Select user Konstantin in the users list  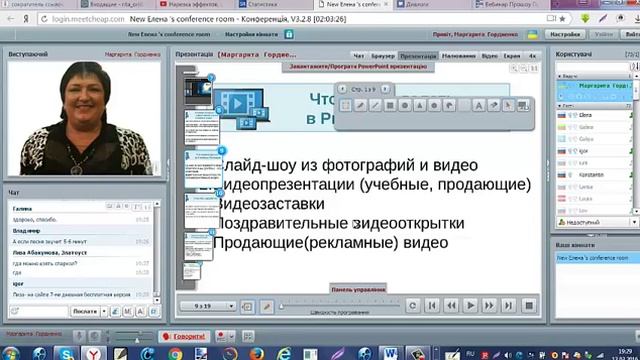(x=594, y=175)
